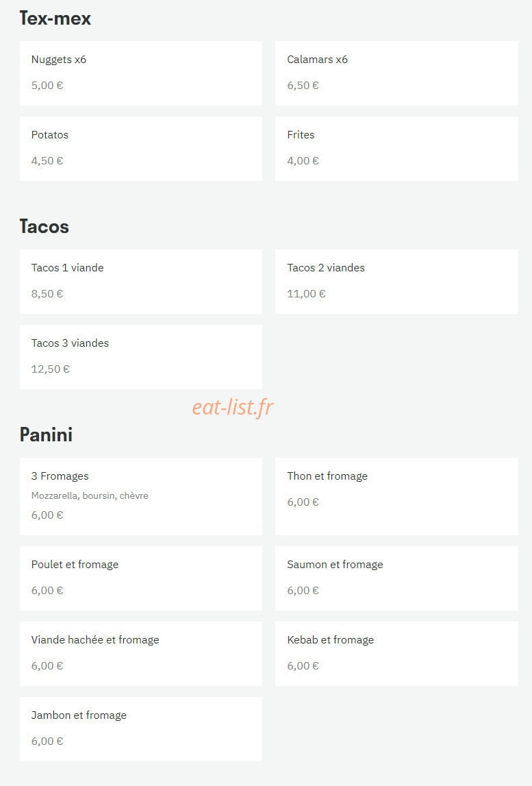The image size is (532, 786).
Task: Open the 3 Fromages panini item
Action: pos(141,496)
